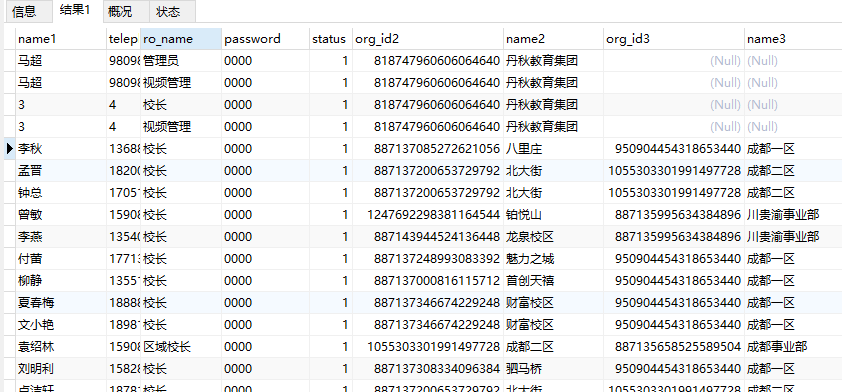
Task: Click the org_id3 column header
Action: pyautogui.click(x=674, y=39)
